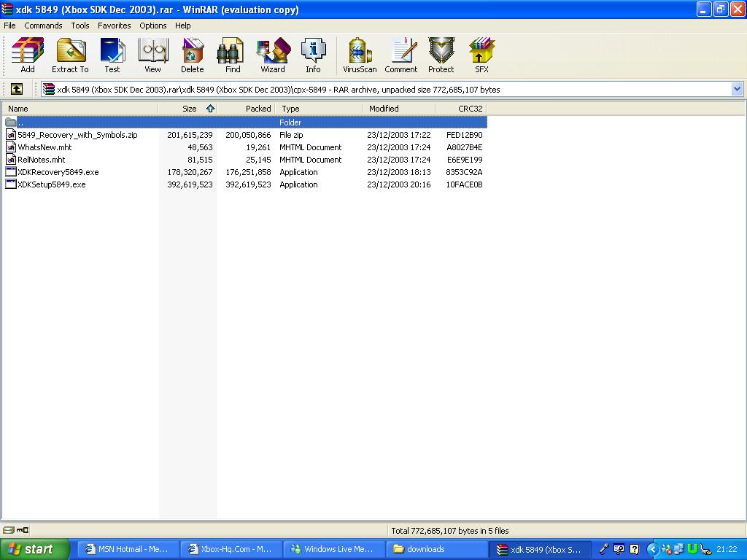This screenshot has height=560, width=747.
Task: Click the Extract To toolbar icon
Action: [70, 55]
